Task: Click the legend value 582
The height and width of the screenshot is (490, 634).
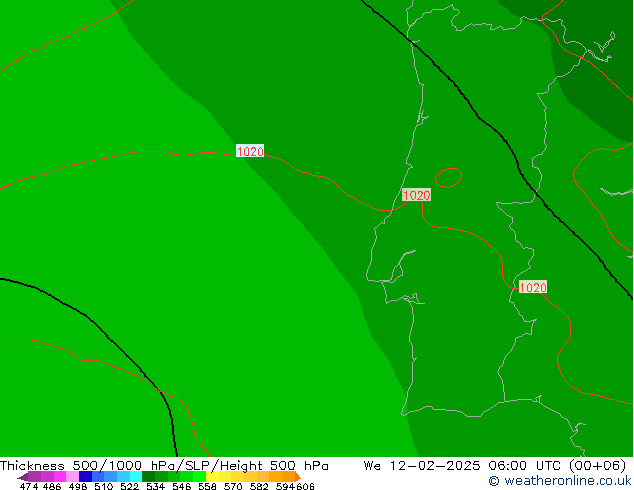Action: click(x=259, y=486)
